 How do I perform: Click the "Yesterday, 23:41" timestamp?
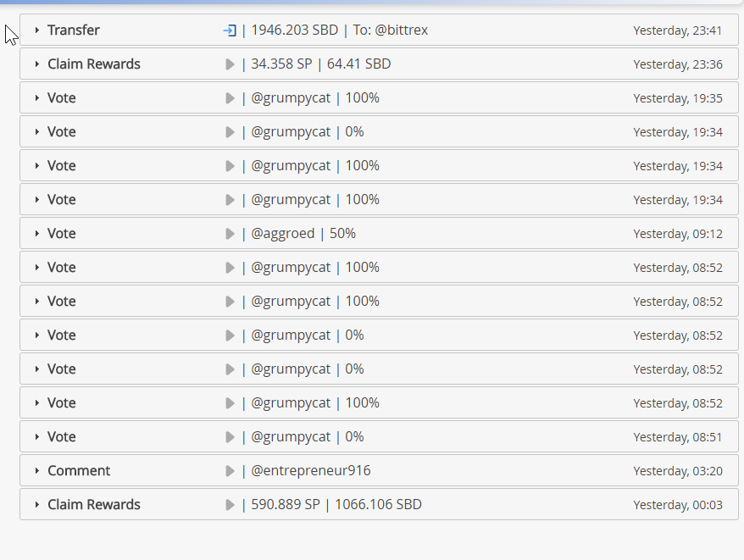(677, 30)
